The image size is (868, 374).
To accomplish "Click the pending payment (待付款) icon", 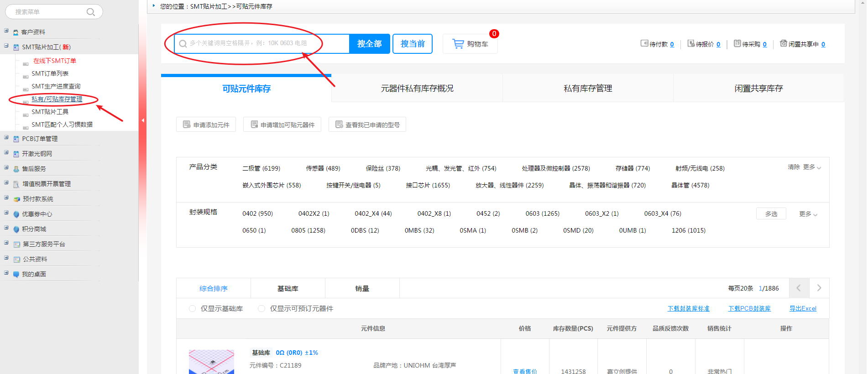I will [x=644, y=43].
